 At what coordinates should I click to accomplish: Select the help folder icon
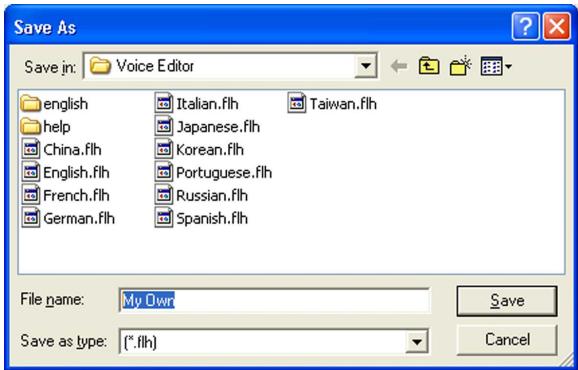point(31,126)
